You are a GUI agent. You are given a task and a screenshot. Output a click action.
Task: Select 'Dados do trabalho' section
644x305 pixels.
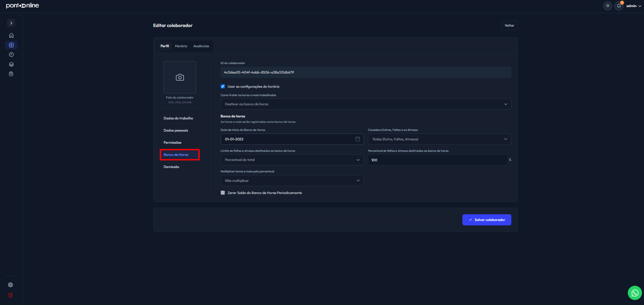(x=178, y=118)
